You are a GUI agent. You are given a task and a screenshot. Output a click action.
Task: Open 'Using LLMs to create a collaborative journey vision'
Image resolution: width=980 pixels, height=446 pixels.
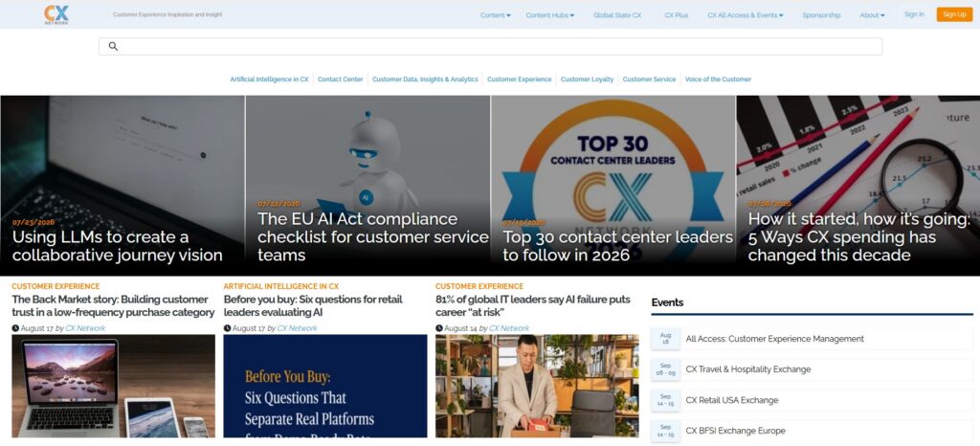pyautogui.click(x=118, y=246)
